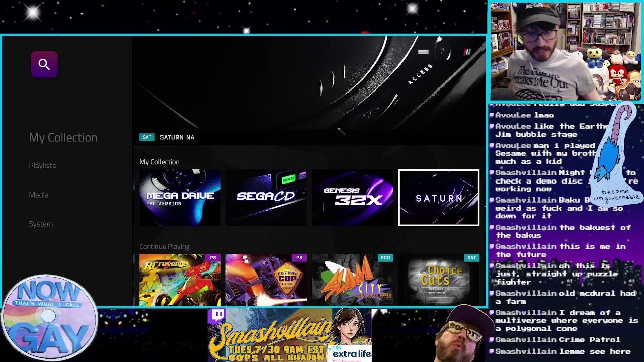Click the purple search icon
The width and height of the screenshot is (644, 362).
(x=44, y=64)
